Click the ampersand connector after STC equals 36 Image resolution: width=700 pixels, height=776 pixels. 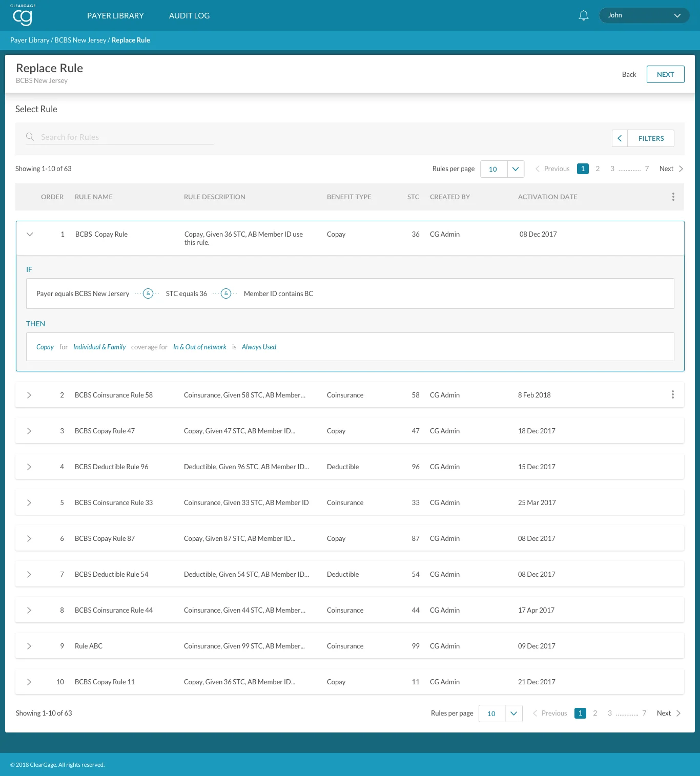coord(226,293)
